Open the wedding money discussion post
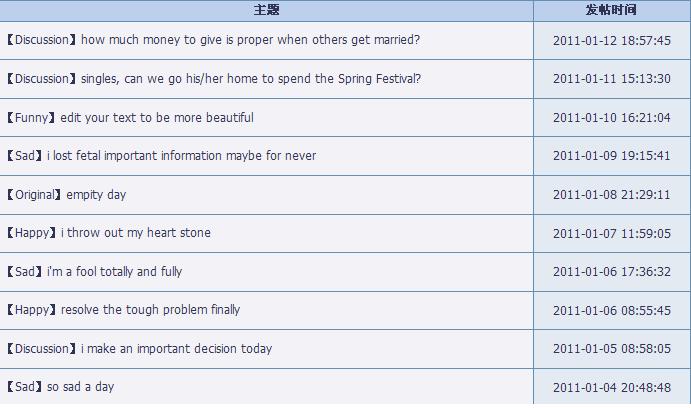The height and width of the screenshot is (408, 691). click(x=250, y=40)
